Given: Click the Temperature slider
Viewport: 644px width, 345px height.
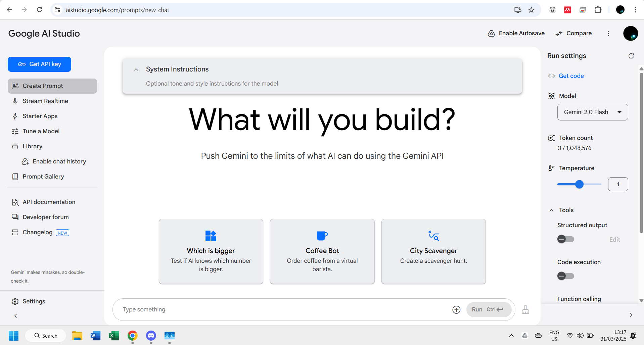Looking at the screenshot, I should click(x=579, y=184).
